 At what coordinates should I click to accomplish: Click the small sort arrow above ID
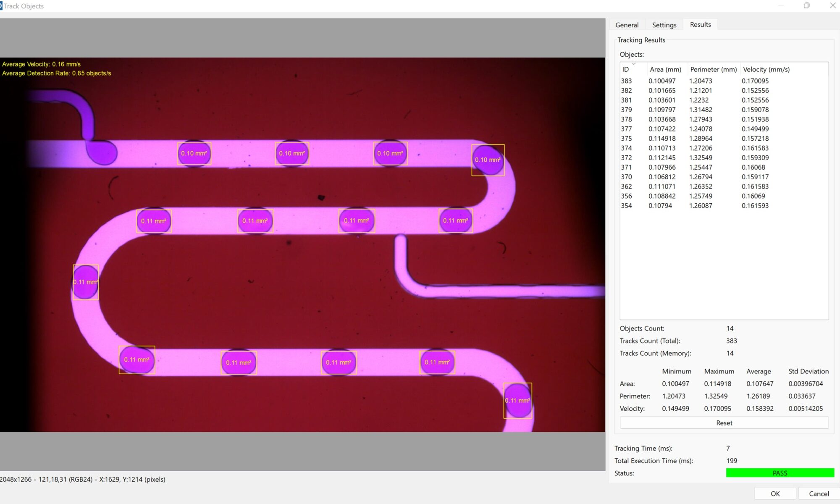[634, 64]
